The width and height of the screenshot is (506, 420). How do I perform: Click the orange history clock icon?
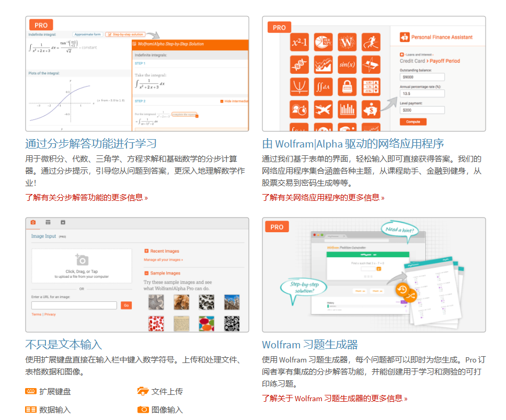[402, 289]
